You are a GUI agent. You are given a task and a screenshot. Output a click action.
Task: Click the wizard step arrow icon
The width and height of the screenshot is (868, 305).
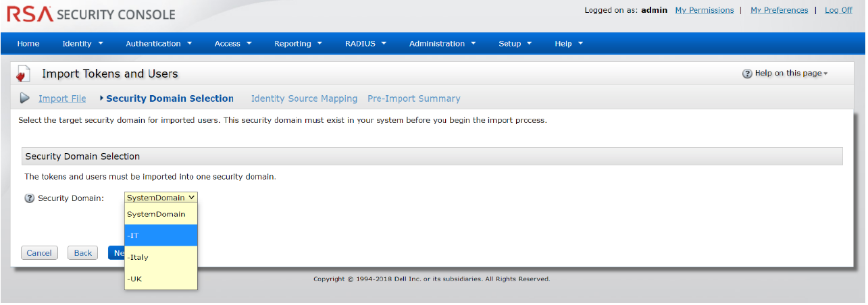coord(25,99)
